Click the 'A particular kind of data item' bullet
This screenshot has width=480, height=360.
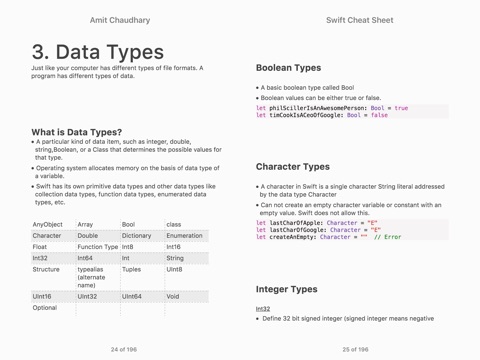click(127, 150)
